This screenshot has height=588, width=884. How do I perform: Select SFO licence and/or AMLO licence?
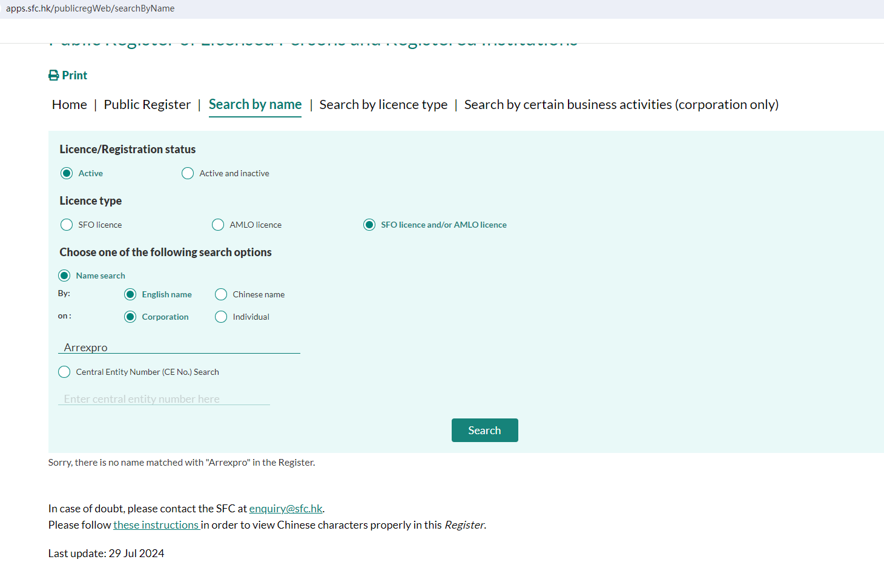369,225
